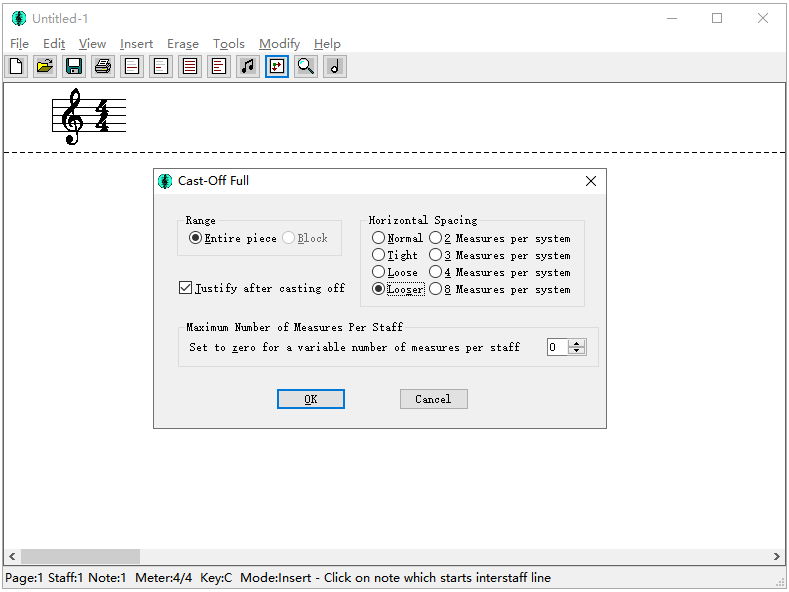Click the Mode:Insert status bar text
The width and height of the screenshot is (789, 592).
click(276, 577)
